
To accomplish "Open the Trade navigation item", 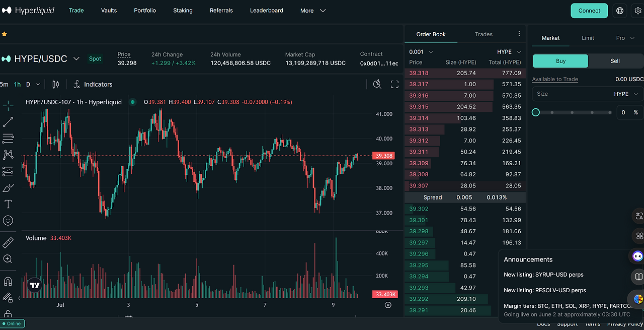I will 76,11.
